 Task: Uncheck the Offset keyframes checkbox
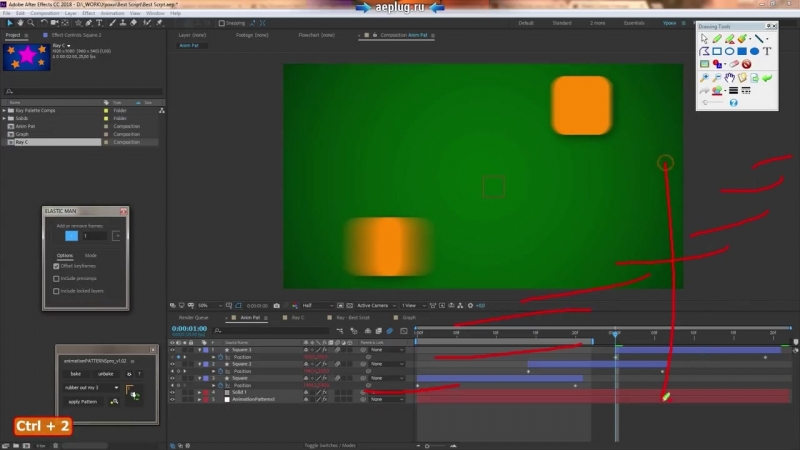(x=56, y=266)
